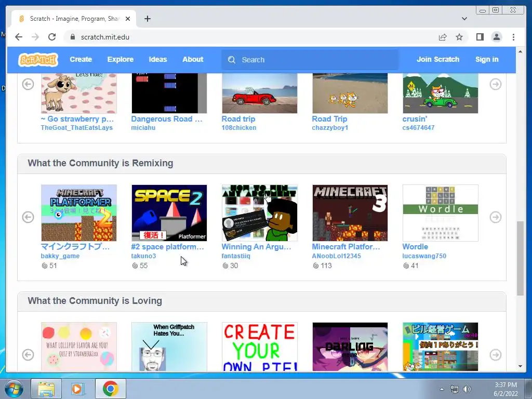Viewport: 532px width, 399px height.
Task: Reload the Scratch page
Action: click(52, 37)
